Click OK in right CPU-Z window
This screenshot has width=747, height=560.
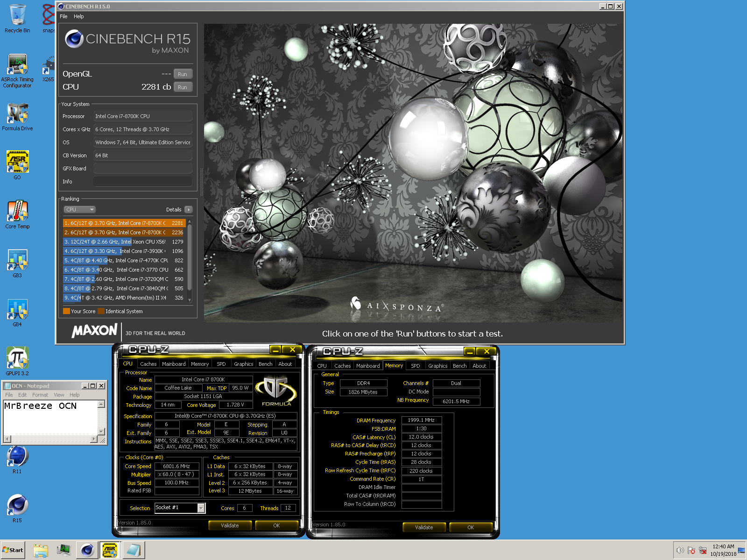471,527
